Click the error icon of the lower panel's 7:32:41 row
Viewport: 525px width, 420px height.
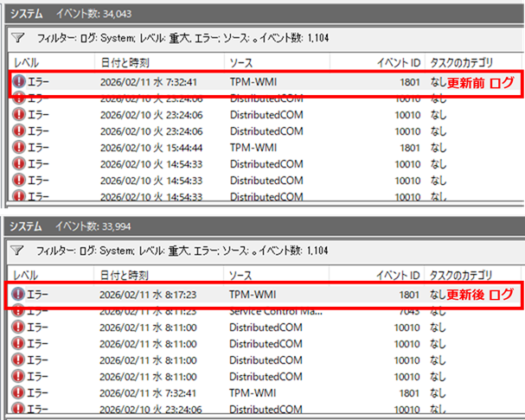click(20, 393)
